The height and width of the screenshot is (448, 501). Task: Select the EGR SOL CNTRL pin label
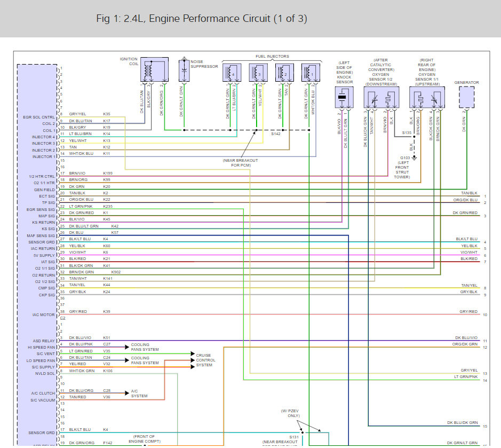pos(39,117)
